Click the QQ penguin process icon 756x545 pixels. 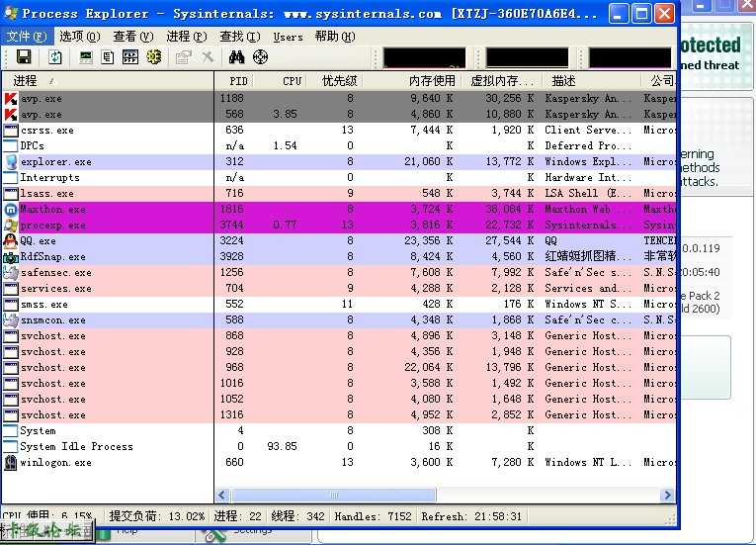(11, 241)
